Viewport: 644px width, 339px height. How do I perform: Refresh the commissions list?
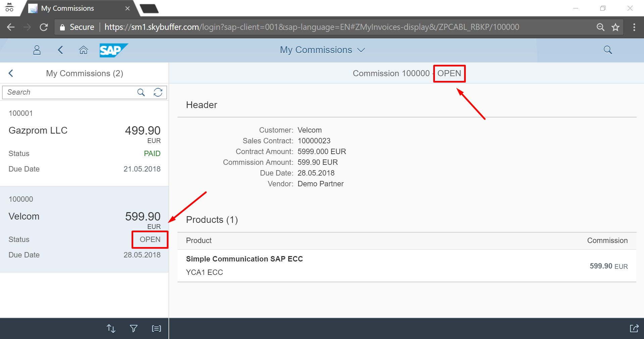pos(158,92)
